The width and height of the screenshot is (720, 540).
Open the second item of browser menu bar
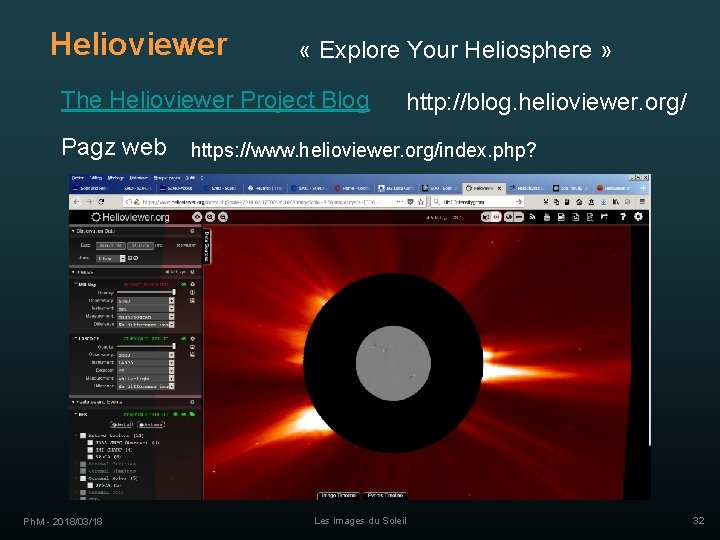pos(96,178)
